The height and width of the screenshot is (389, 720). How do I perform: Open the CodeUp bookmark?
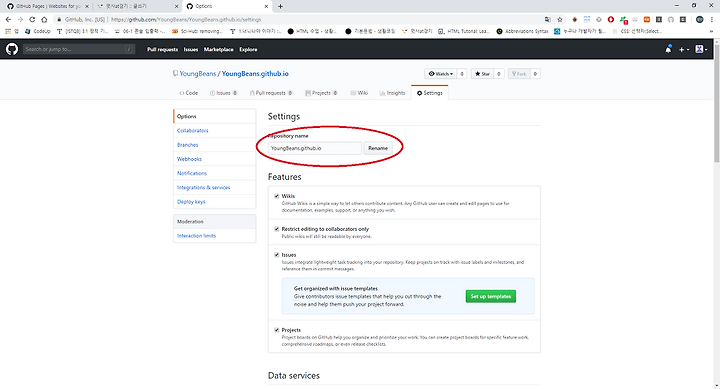coord(38,31)
